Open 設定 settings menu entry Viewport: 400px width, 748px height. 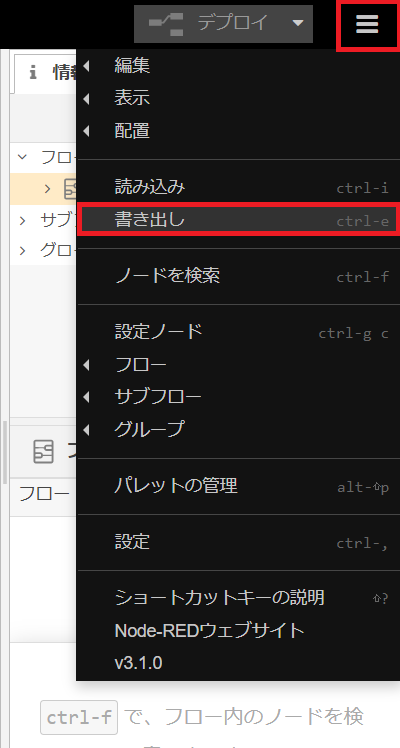tap(238, 542)
